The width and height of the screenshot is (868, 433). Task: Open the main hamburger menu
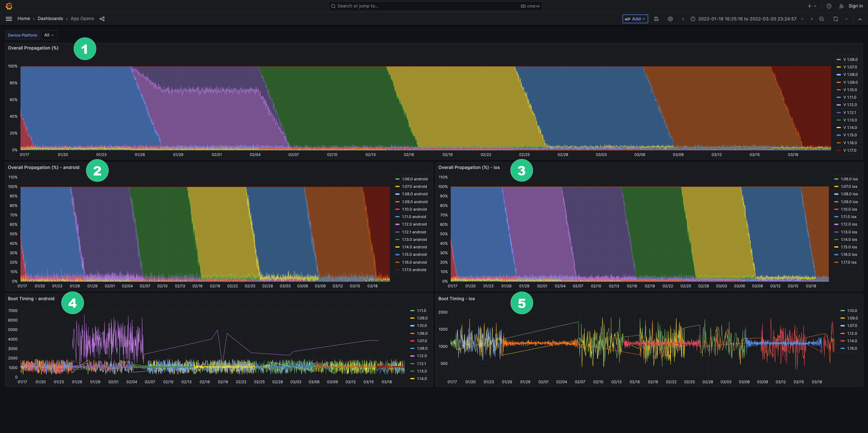tap(9, 19)
